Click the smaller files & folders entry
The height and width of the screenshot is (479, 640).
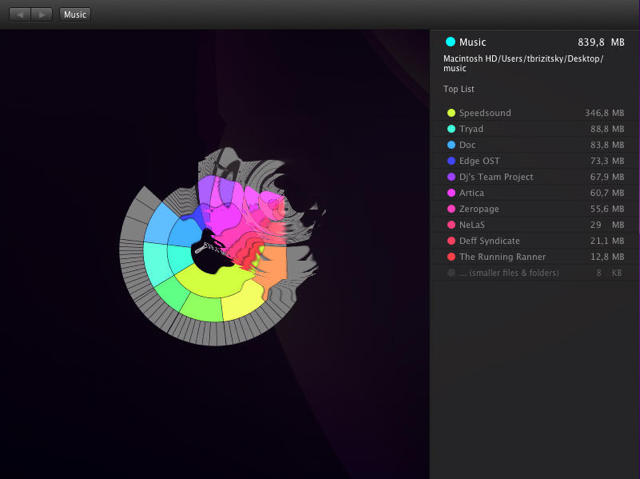(x=509, y=273)
